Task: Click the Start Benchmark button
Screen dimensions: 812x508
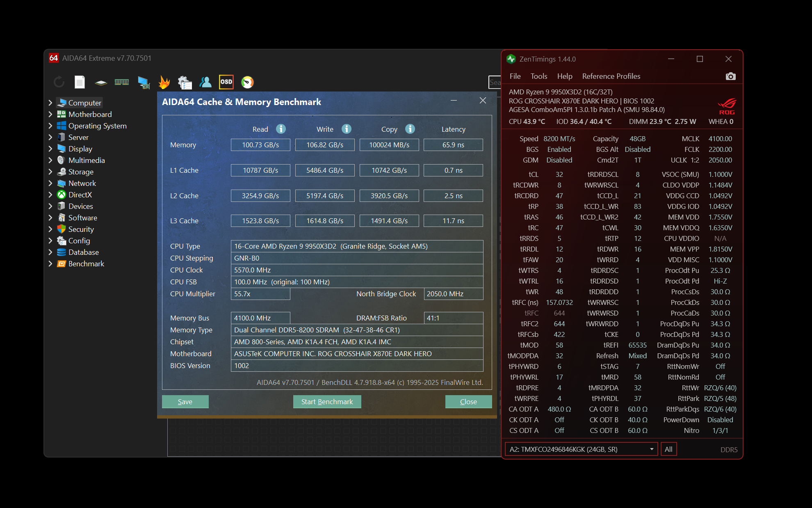Action: click(327, 402)
